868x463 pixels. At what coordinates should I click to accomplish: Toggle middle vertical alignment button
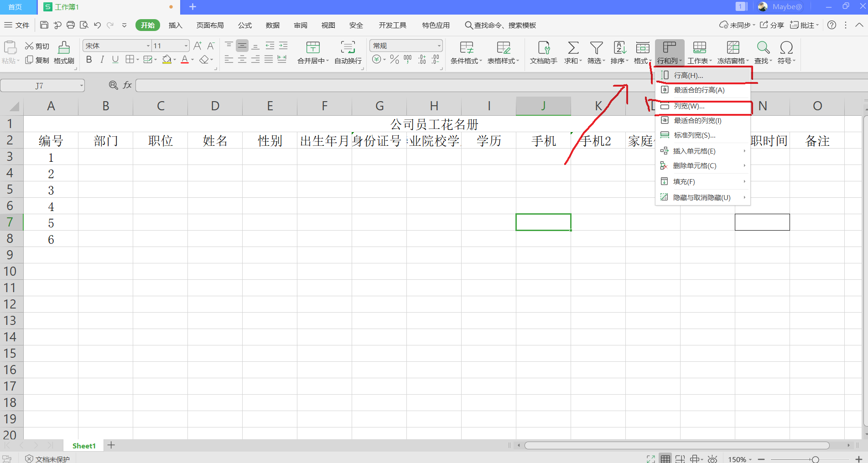coord(242,46)
